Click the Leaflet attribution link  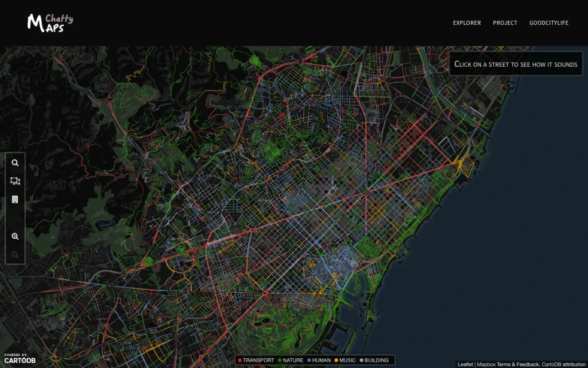pos(465,363)
